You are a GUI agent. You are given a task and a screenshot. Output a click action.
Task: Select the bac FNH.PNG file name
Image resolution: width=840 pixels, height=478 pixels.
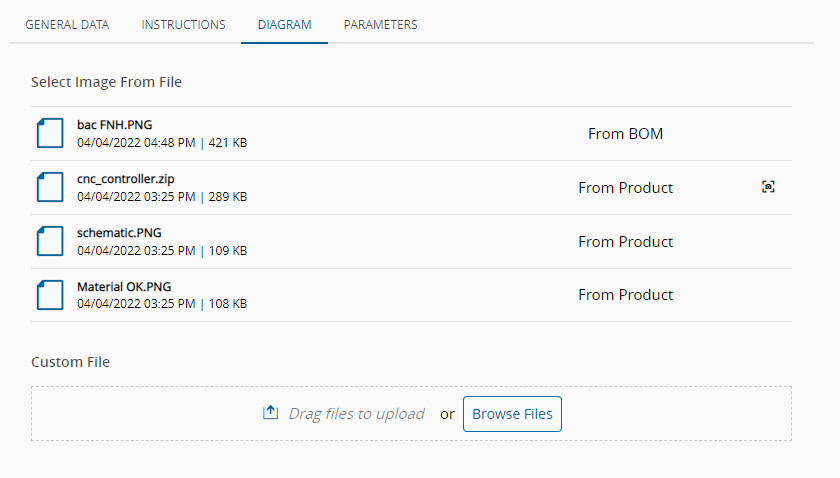click(x=114, y=125)
